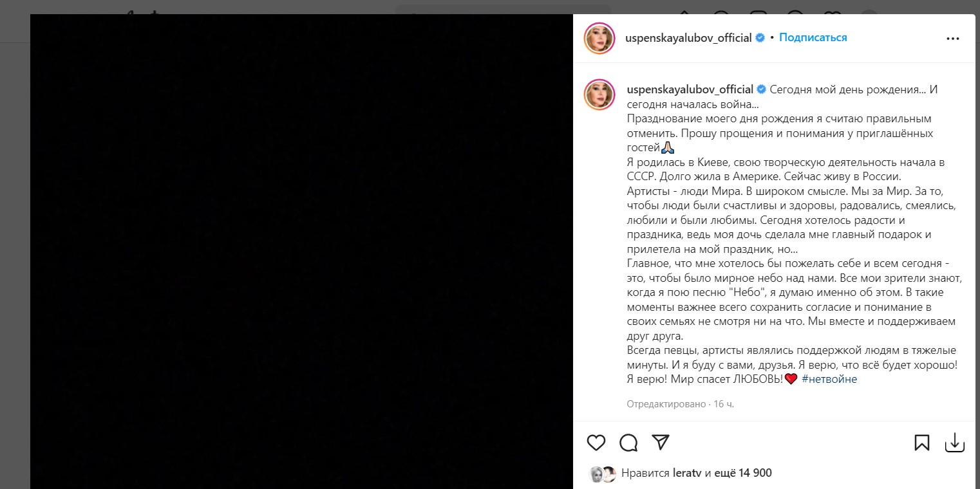The height and width of the screenshot is (489, 980).
Task: Click the praying hands emoji in the caption
Action: point(668,147)
